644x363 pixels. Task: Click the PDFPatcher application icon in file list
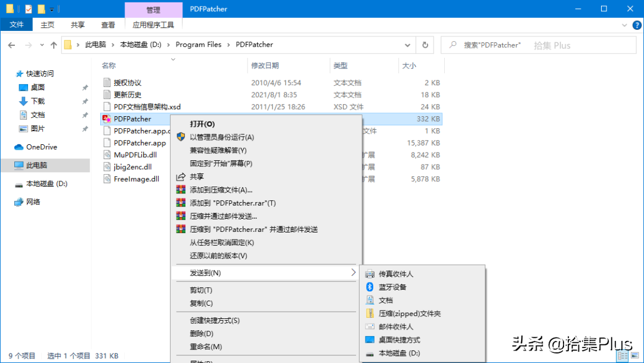click(107, 119)
